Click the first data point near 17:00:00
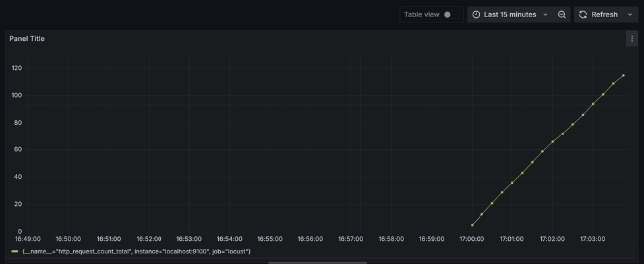Viewport: 644px width, 264px height. pos(472,225)
